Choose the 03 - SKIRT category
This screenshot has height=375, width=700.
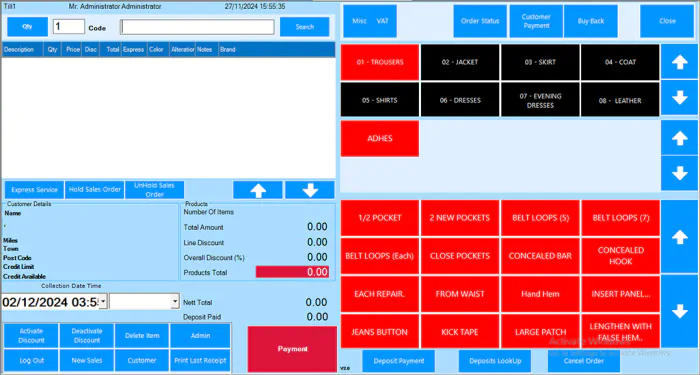[540, 62]
